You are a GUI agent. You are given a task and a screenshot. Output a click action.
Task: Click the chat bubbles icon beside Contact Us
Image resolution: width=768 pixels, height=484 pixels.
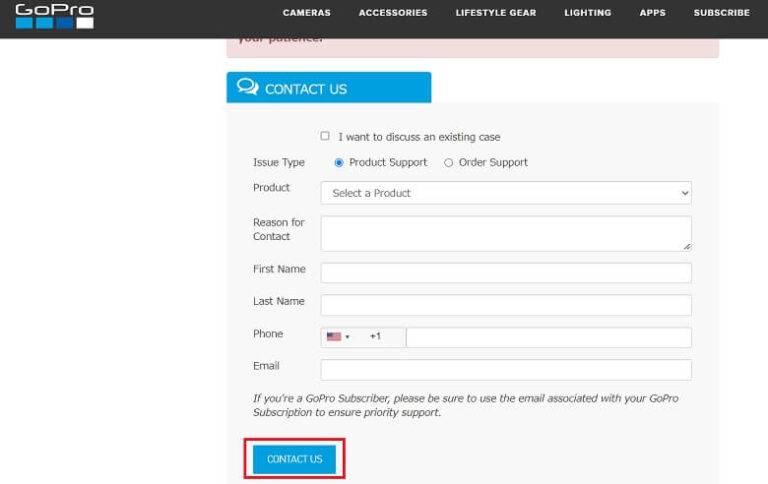click(x=247, y=87)
